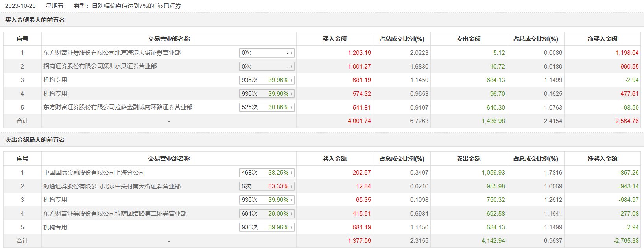Viewport: 644px width, 251px height.
Task: Expand 936次 box in 卖出 table row 5
Action: [x=267, y=227]
